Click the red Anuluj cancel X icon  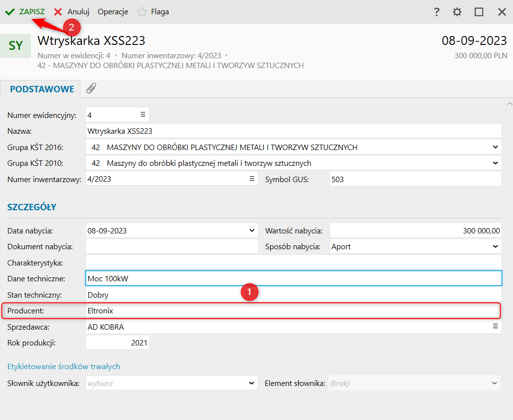point(58,12)
